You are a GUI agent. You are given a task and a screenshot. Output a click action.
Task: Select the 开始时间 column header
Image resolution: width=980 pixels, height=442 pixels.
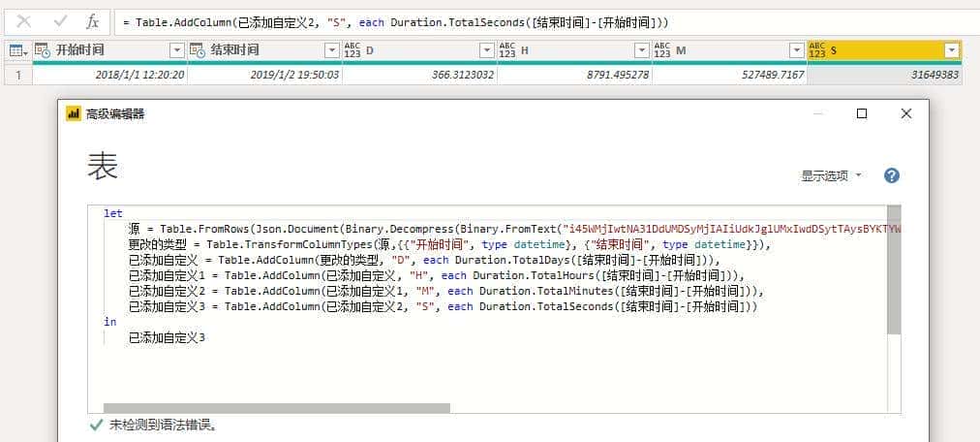[x=110, y=50]
